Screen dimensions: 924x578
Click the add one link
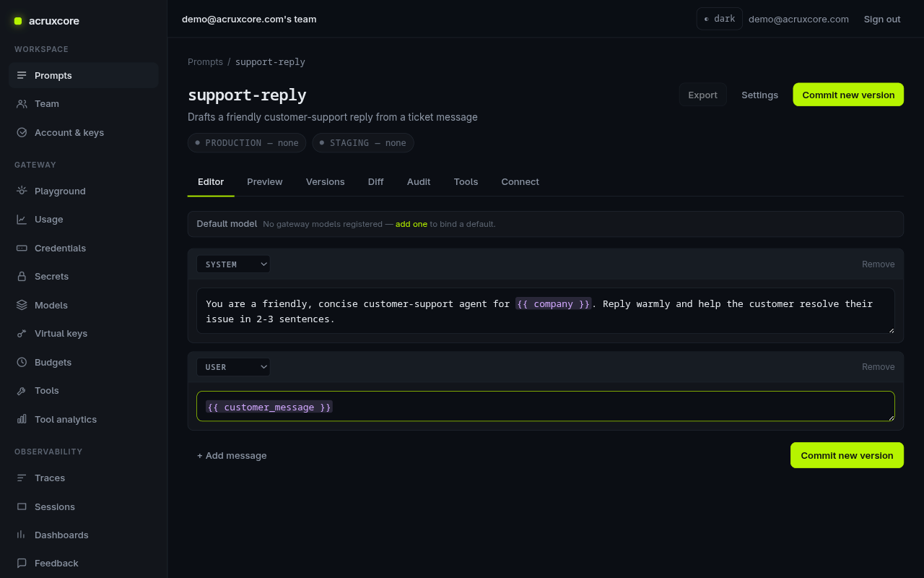pos(411,224)
